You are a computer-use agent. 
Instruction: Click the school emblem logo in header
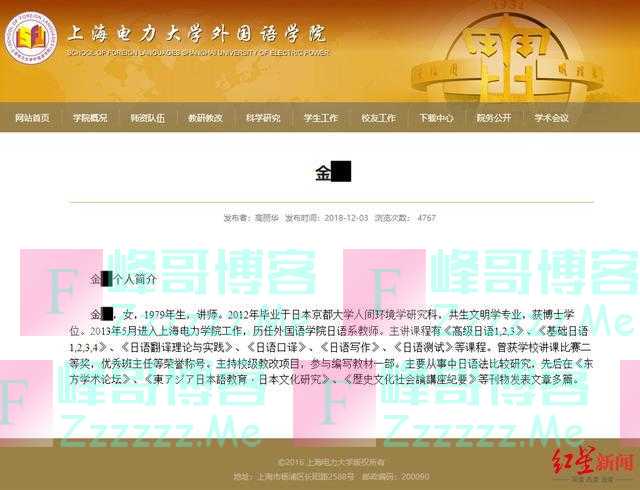[x=32, y=39]
